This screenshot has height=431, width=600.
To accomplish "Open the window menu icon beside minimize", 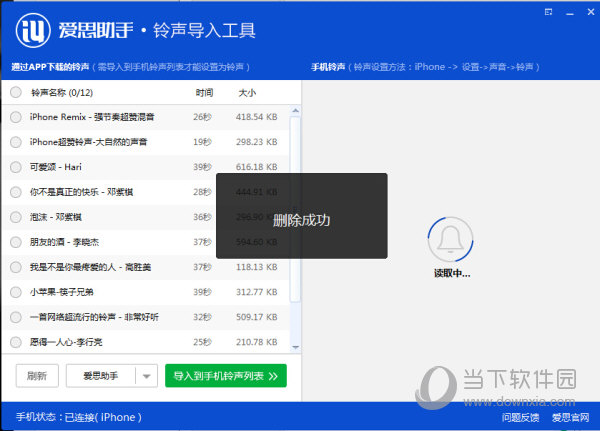I will pyautogui.click(x=548, y=12).
